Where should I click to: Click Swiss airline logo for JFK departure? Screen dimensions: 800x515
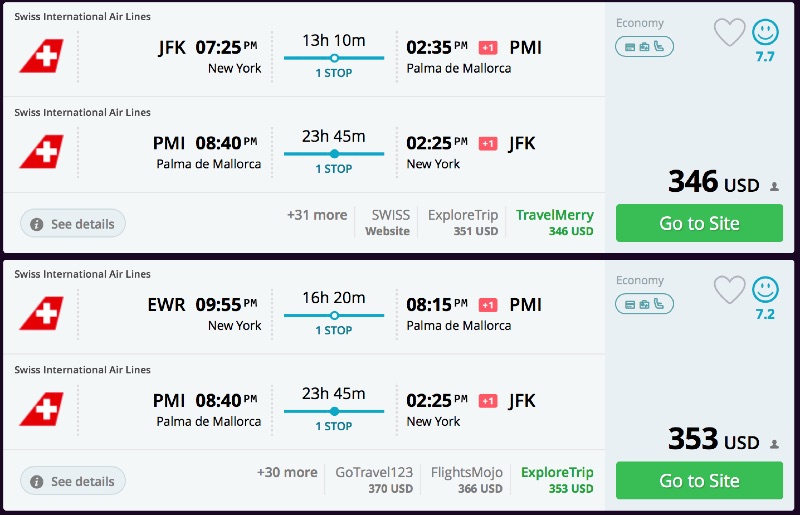click(41, 56)
